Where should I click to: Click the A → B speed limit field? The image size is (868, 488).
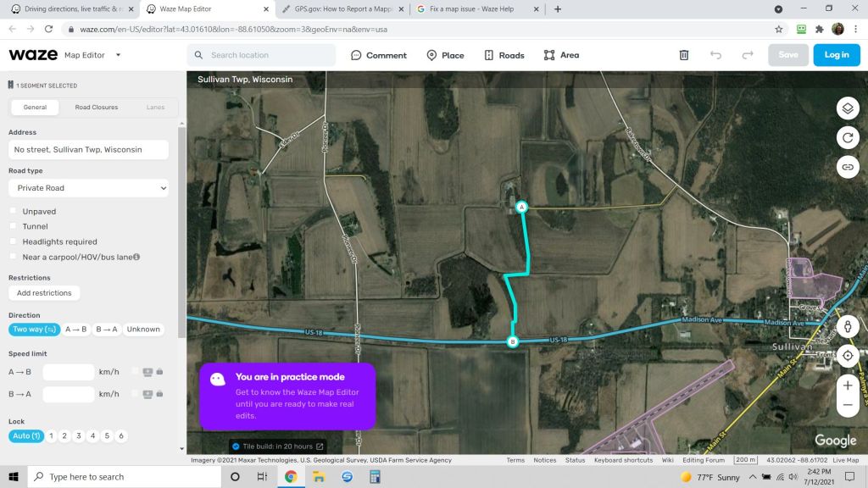pyautogui.click(x=69, y=372)
